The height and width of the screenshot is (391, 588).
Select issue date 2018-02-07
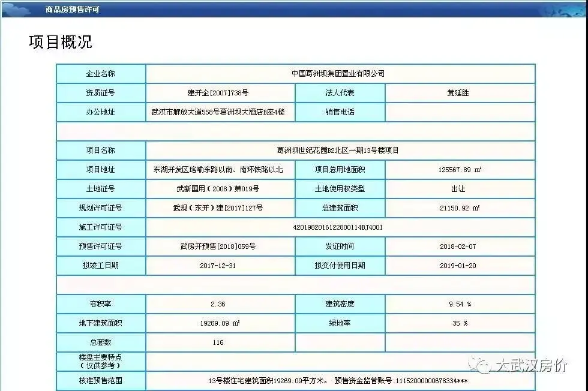click(458, 246)
